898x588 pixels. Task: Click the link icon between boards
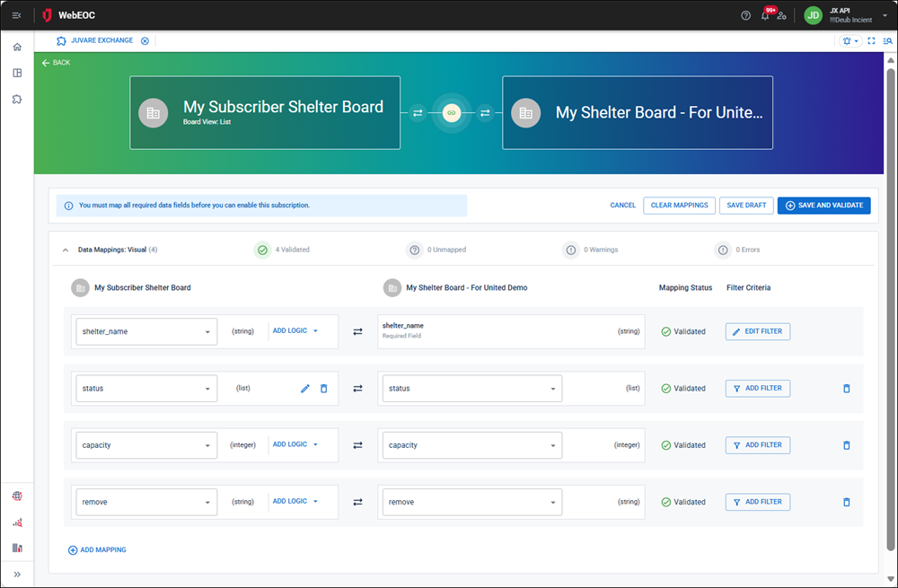pyautogui.click(x=452, y=113)
